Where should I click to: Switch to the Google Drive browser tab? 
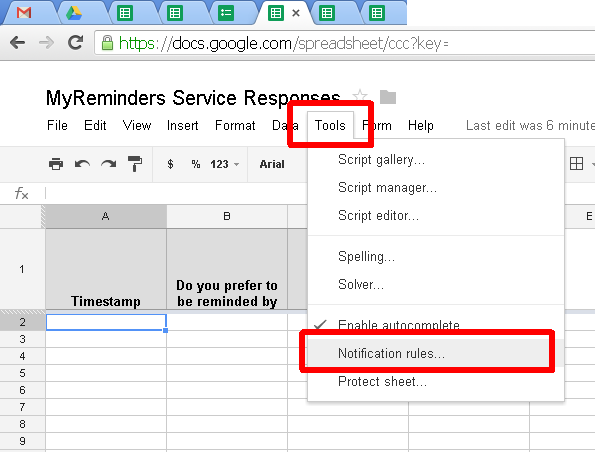pos(74,13)
